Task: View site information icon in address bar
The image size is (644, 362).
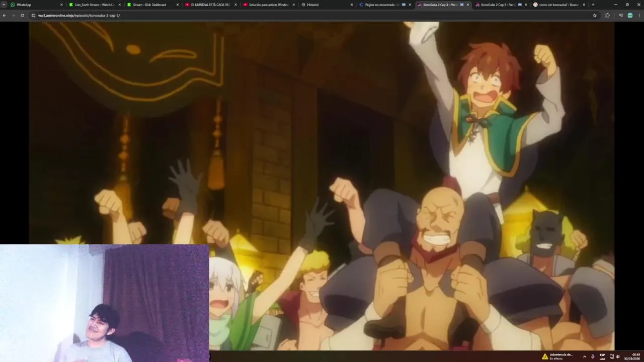Action: [33, 16]
